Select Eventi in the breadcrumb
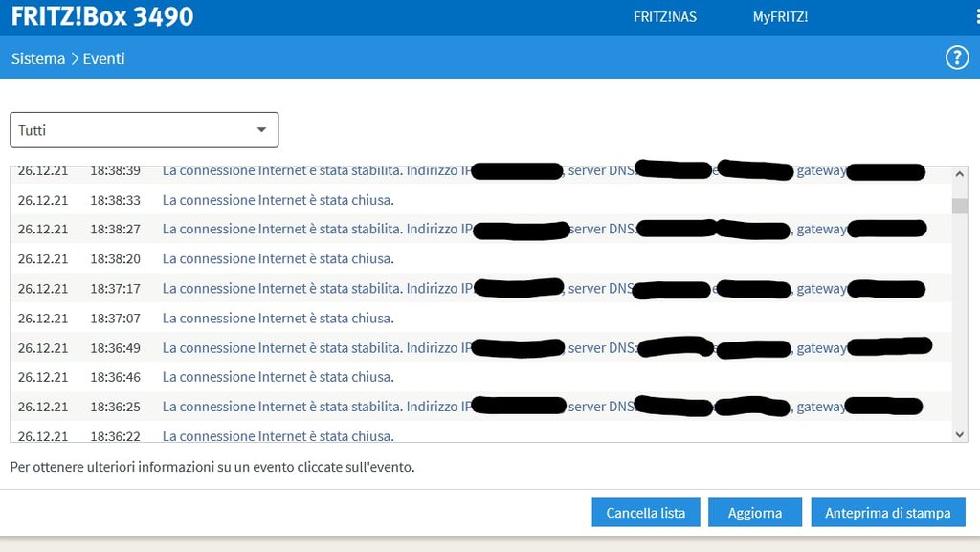 point(103,58)
